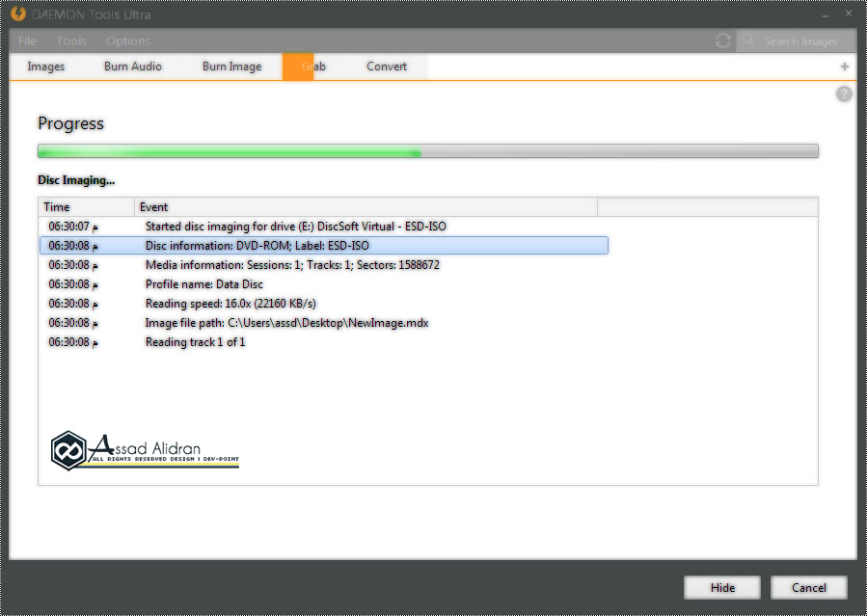Open the Options menu
Viewport: 867px width, 616px height.
[128, 40]
